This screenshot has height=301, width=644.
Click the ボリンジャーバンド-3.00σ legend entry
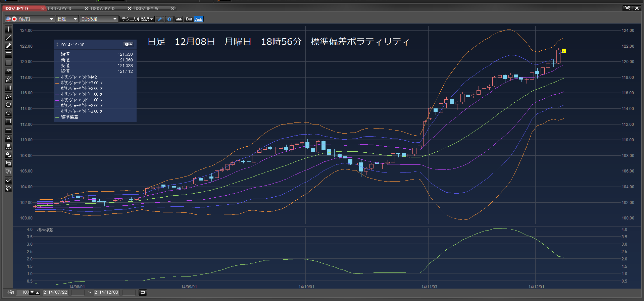point(79,111)
